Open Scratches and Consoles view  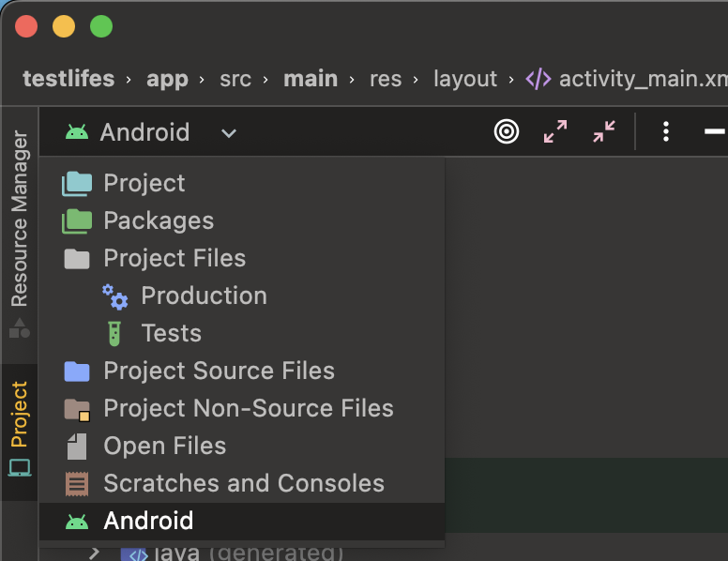(241, 484)
